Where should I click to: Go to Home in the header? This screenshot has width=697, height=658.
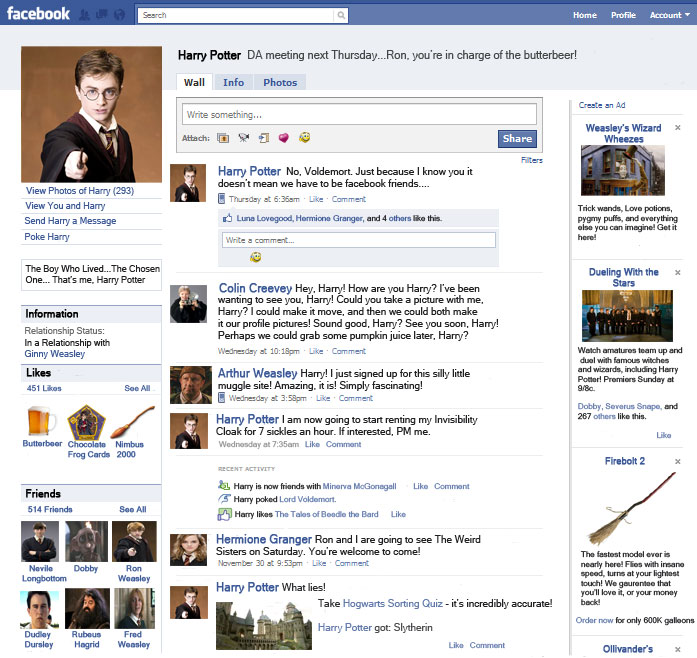tap(585, 15)
